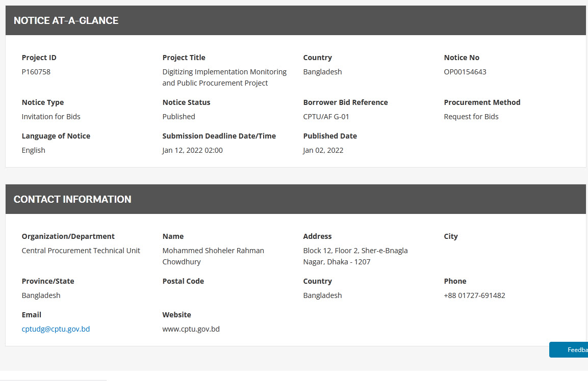The image size is (588, 381).
Task: Click the published date Jan 02, 2022
Action: pos(323,150)
